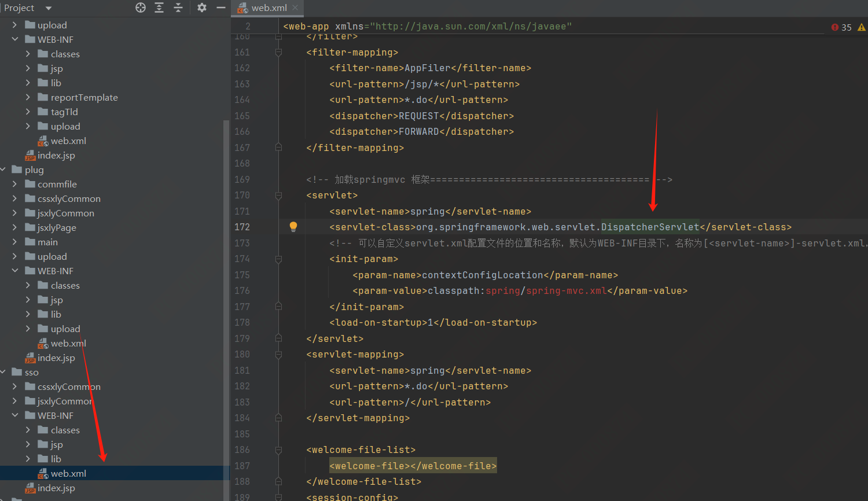
Task: Click the red error count indicator
Action: click(841, 27)
